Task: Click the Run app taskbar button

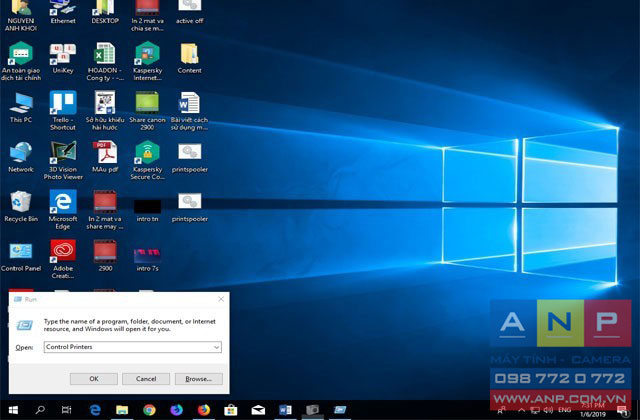Action: [x=340, y=410]
